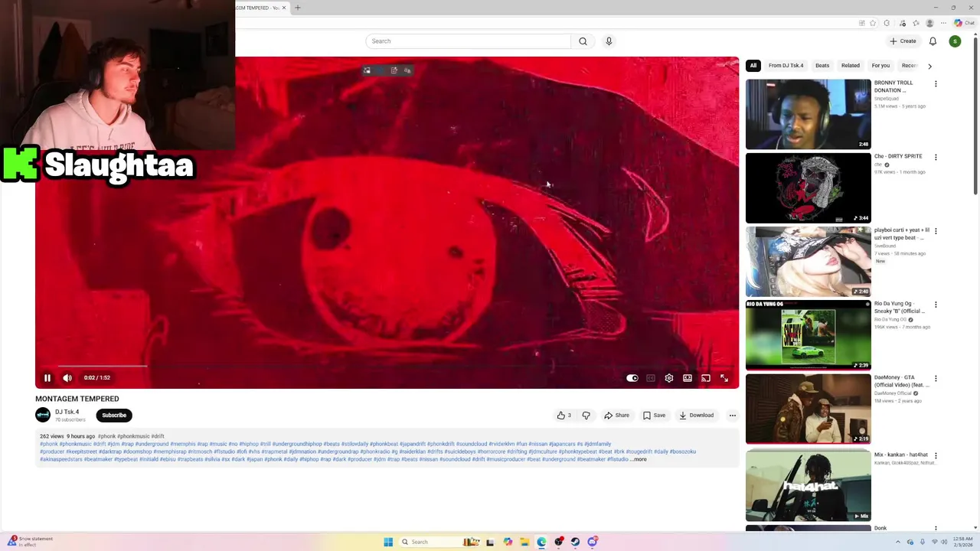The height and width of the screenshot is (551, 980).
Task: Seek on the video progress bar
Action: tap(387, 366)
